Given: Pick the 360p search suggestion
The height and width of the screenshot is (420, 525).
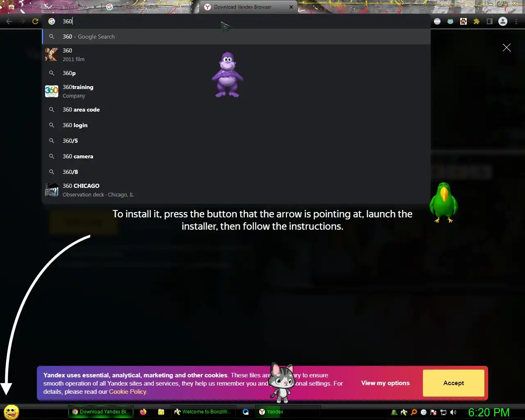Looking at the screenshot, I should pos(236,73).
